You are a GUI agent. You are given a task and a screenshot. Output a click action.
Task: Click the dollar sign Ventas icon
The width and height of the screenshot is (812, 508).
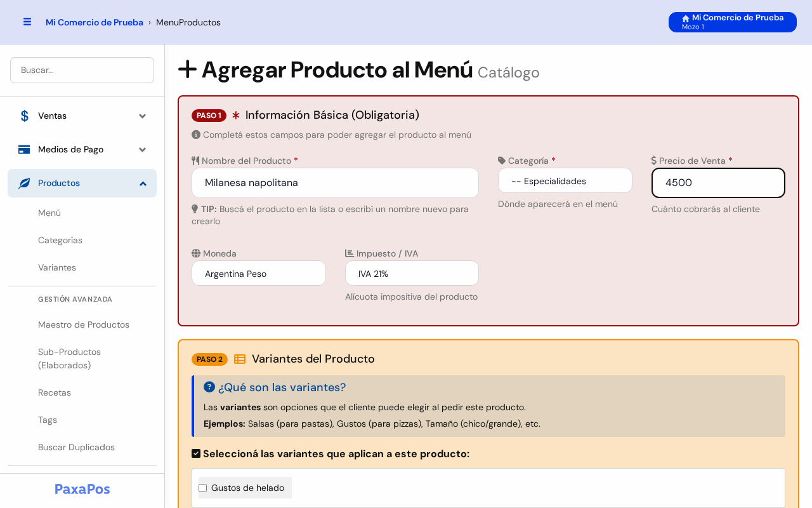tap(24, 116)
